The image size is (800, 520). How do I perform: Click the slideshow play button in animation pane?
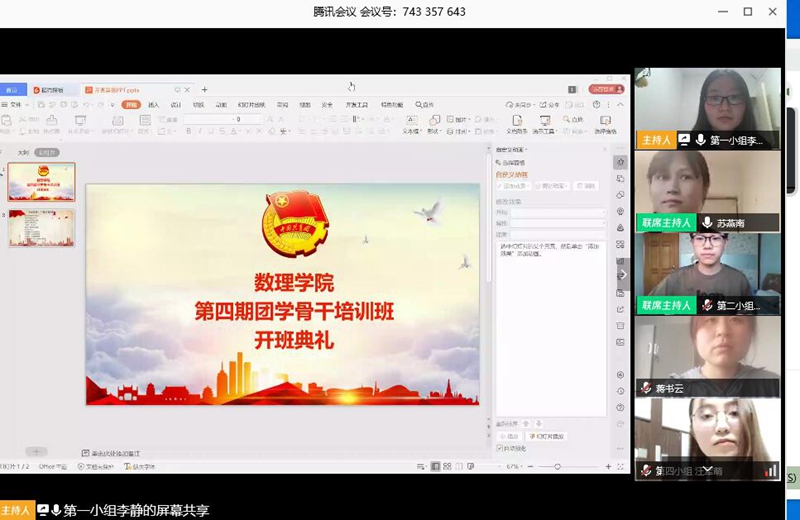pyautogui.click(x=546, y=436)
